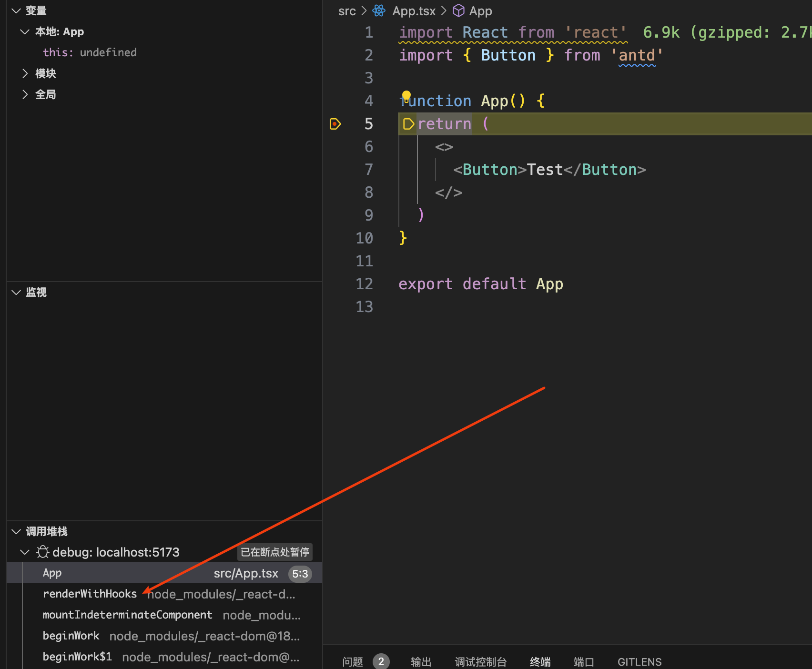The image size is (812, 669).
Task: Click the src/App.tsx path in the App frame
Action: pyautogui.click(x=246, y=573)
